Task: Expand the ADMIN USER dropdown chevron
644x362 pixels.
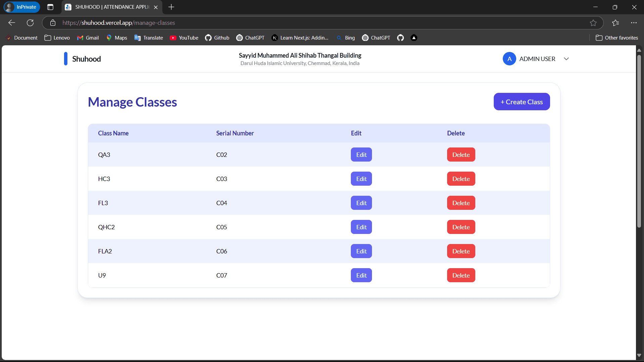Action: coord(566,59)
